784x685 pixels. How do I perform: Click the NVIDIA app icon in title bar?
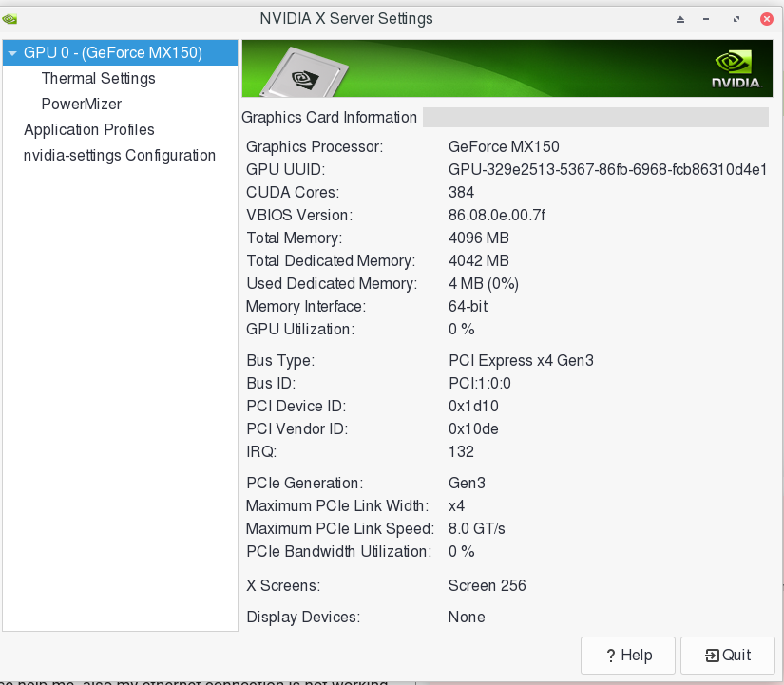point(10,18)
